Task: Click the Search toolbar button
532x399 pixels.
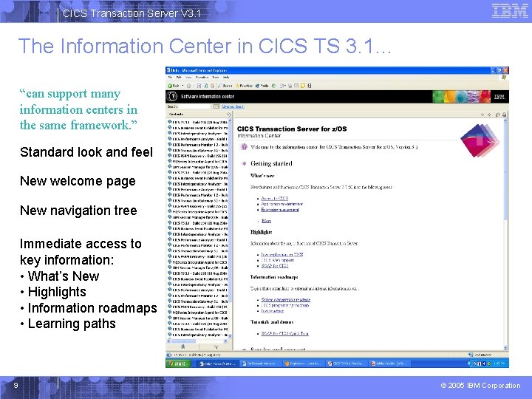Action: pos(225,86)
